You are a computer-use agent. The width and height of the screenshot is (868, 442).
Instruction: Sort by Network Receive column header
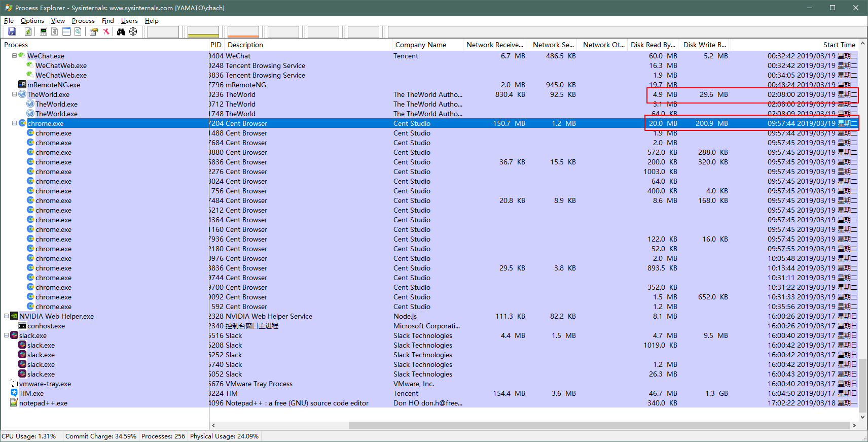click(494, 45)
